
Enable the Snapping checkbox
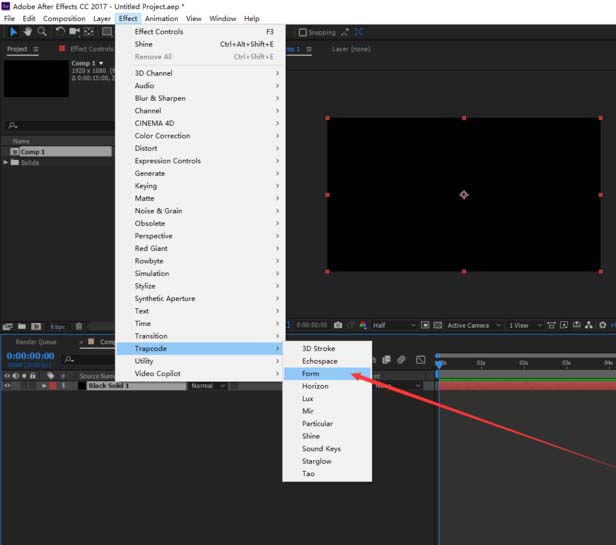pyautogui.click(x=303, y=32)
